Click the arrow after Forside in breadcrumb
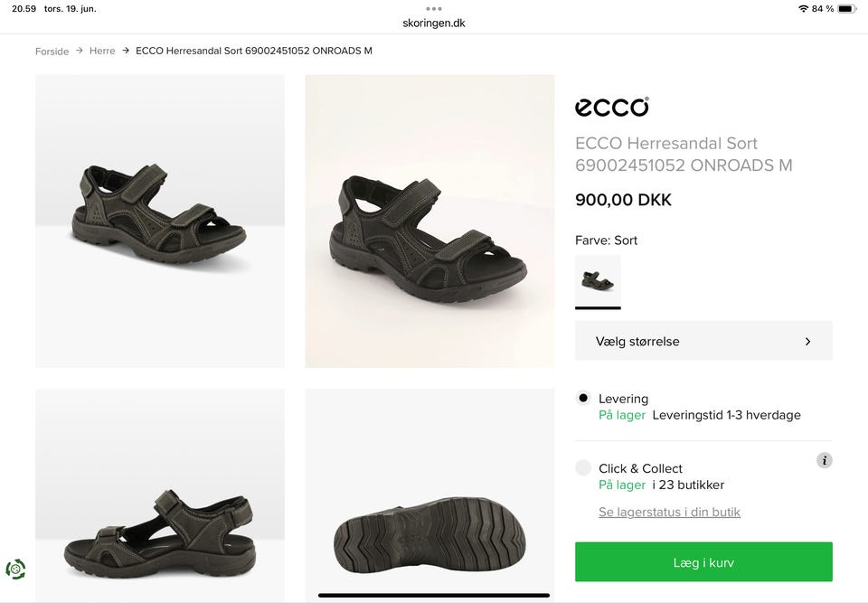Image resolution: width=868 pixels, height=603 pixels. [x=80, y=51]
